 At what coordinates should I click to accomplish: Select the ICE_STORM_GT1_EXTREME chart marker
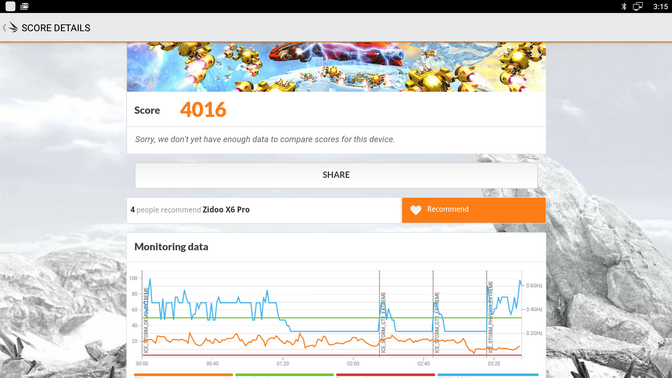click(383, 322)
